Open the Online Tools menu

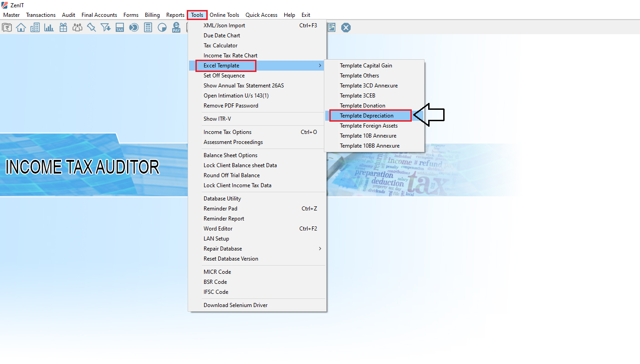[x=224, y=15]
